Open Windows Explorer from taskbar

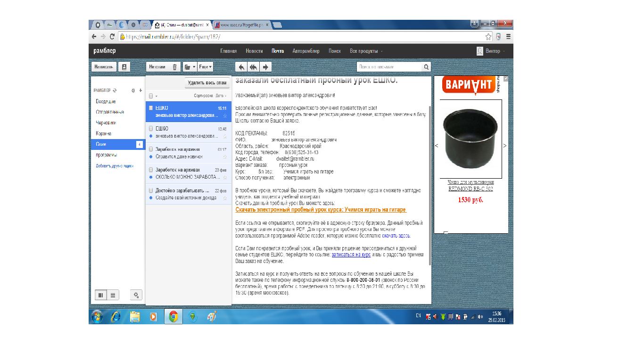(x=135, y=317)
